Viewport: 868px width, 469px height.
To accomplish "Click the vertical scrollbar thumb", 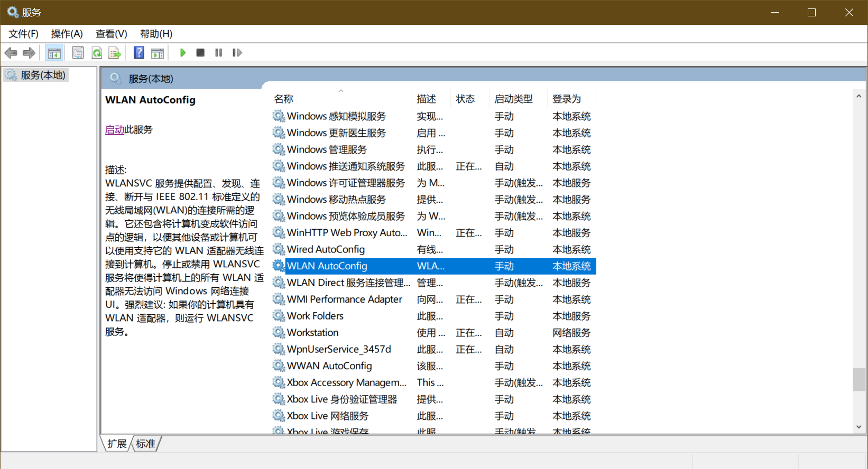I will coord(859,379).
